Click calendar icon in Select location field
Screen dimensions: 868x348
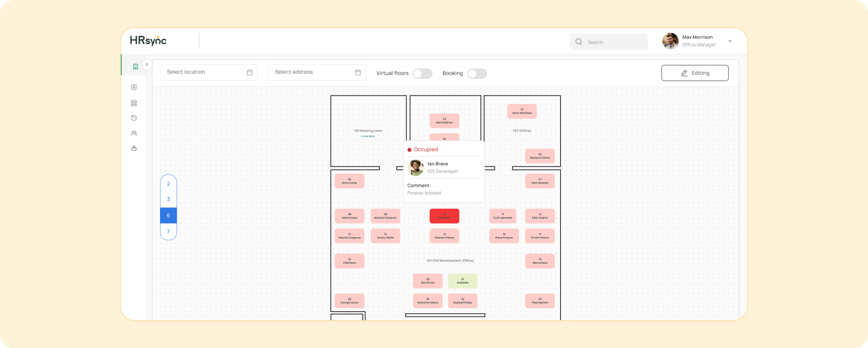pyautogui.click(x=249, y=72)
